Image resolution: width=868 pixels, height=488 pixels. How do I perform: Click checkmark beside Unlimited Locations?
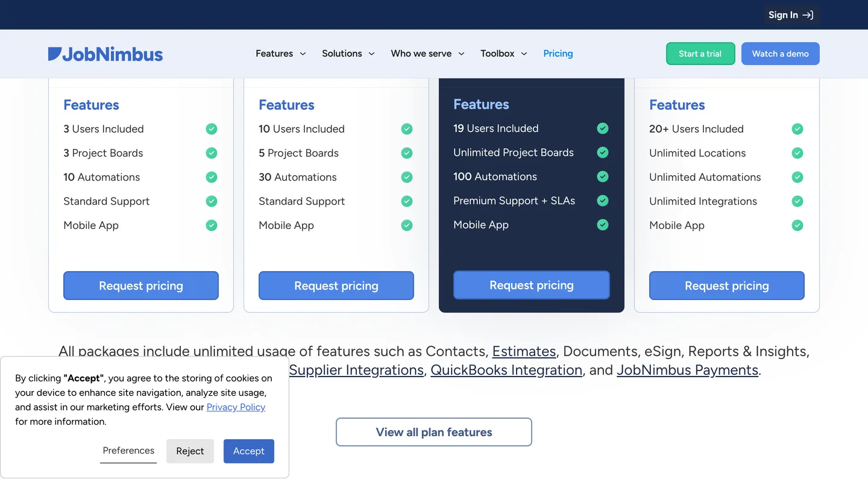(797, 153)
